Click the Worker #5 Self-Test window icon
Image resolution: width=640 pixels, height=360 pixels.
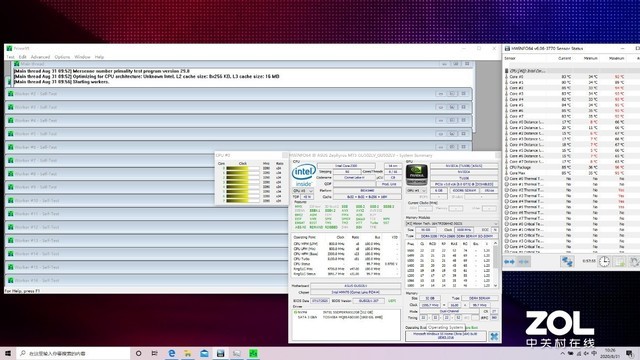(x=11, y=134)
